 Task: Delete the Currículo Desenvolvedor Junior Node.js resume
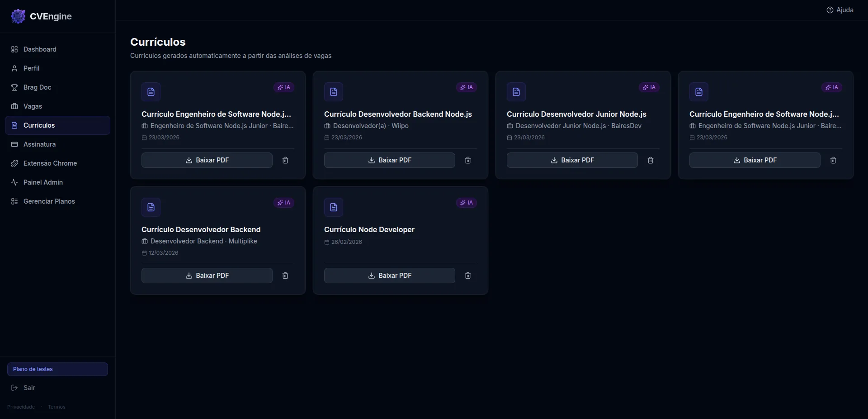[x=651, y=160]
